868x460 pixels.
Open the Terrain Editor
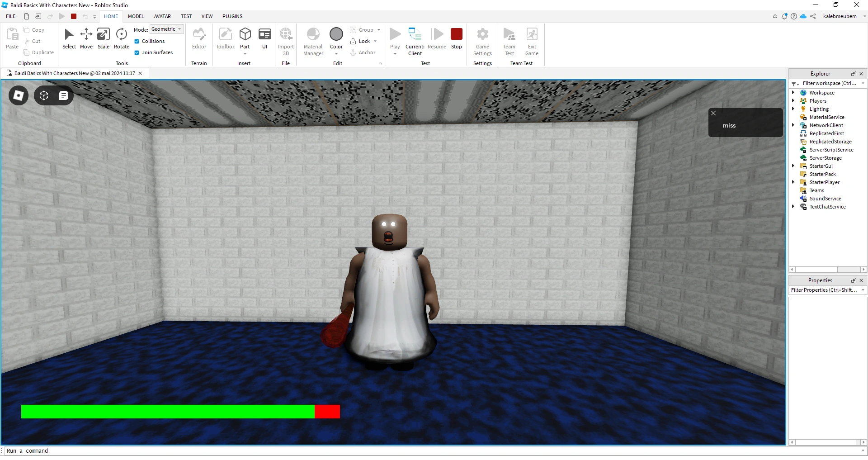[199, 38]
